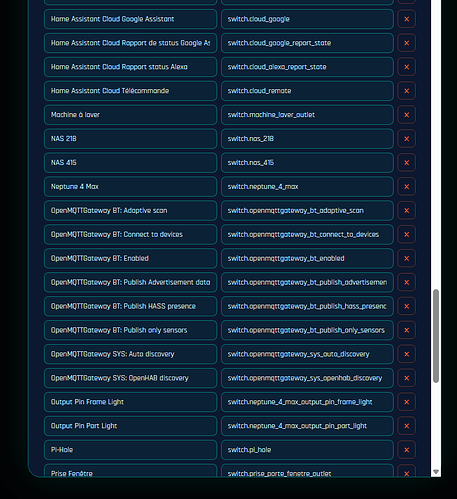This screenshot has width=457, height=499.
Task: Remove the NAS 415 row
Action: click(x=406, y=163)
